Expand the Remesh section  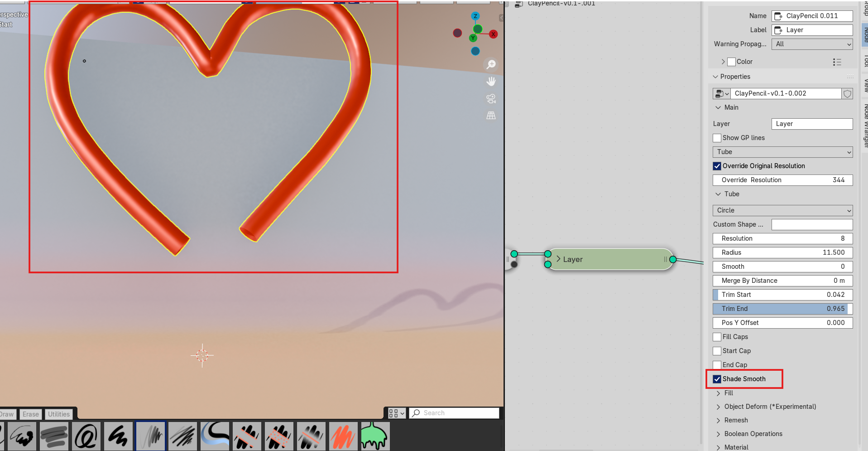click(718, 420)
